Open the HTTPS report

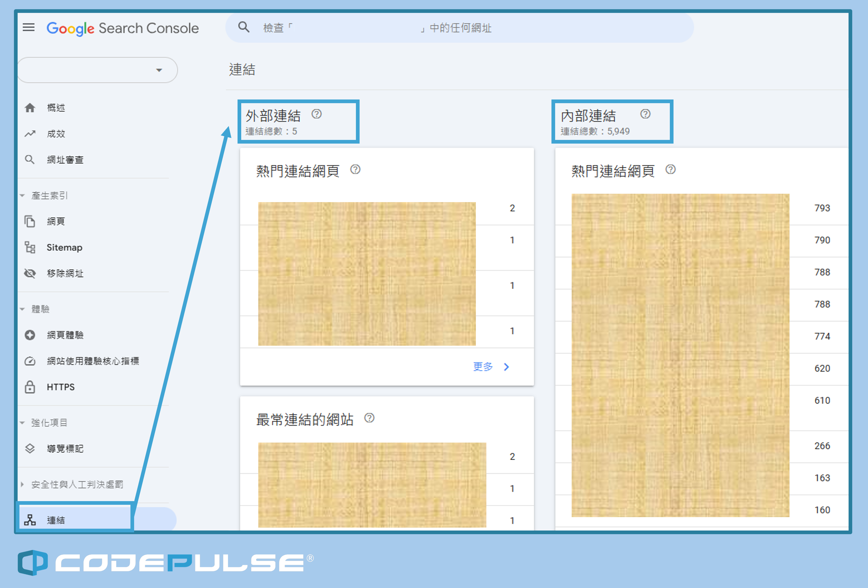click(x=61, y=387)
